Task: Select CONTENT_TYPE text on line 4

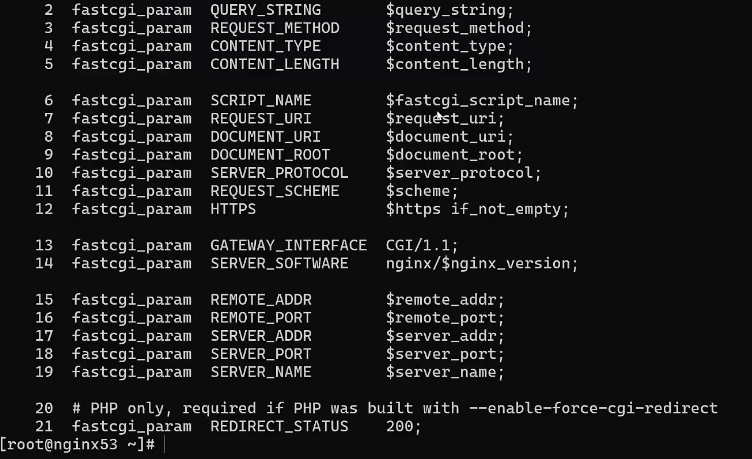Action: click(265, 46)
